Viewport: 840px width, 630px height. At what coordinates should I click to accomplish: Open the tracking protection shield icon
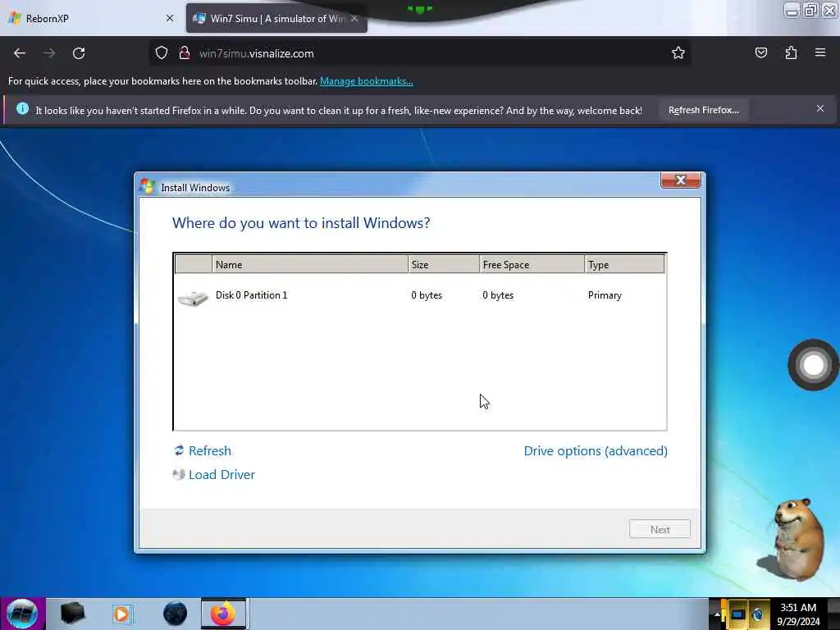coord(162,53)
